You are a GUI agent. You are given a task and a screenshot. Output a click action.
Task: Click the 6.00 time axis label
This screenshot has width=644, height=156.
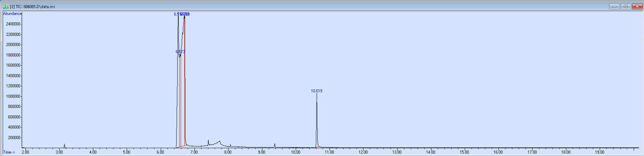coord(160,152)
